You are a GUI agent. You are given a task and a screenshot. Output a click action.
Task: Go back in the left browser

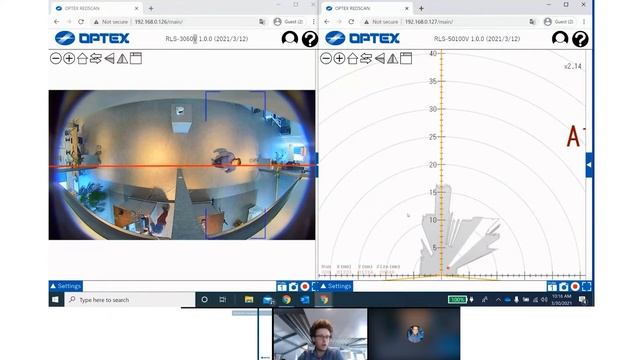(x=57, y=22)
